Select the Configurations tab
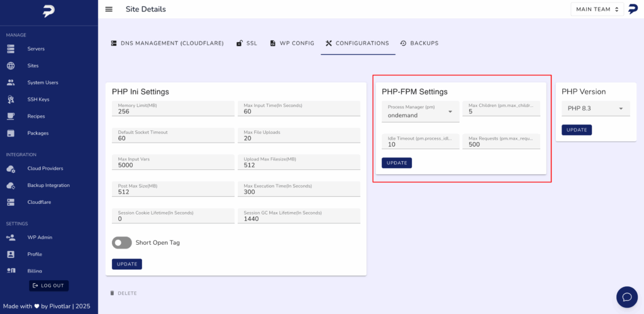Screen dimensions: 644x314 (357, 43)
